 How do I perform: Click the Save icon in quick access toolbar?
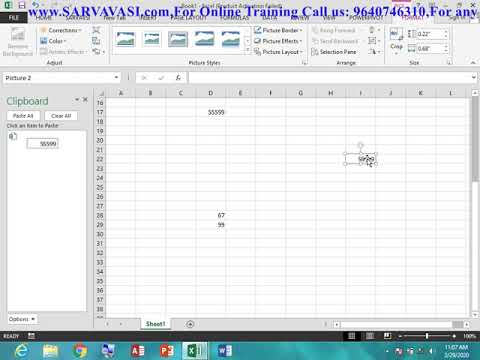click(x=22, y=5)
